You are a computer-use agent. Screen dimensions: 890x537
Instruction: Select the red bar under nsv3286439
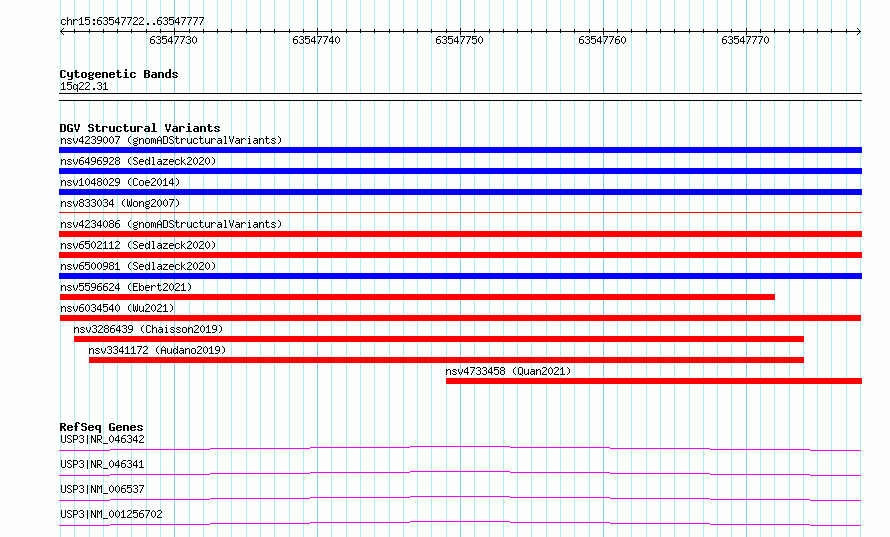pyautogui.click(x=439, y=339)
